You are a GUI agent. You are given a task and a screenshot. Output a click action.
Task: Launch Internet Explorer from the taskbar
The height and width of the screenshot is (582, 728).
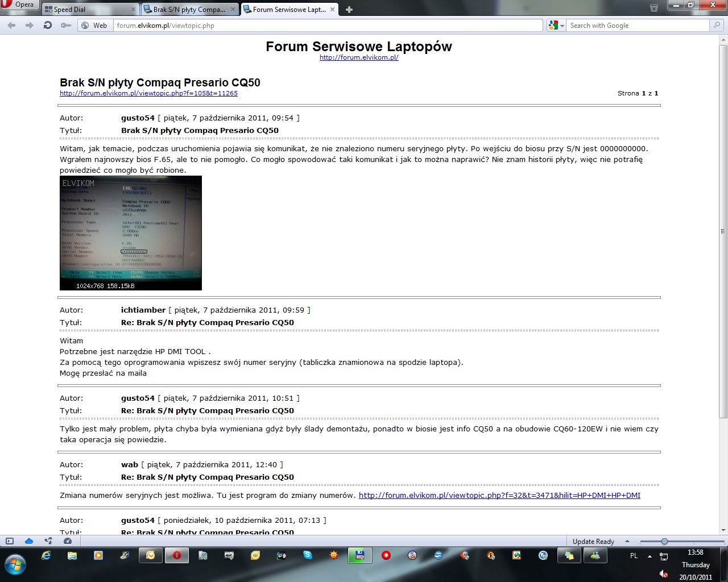pyautogui.click(x=46, y=555)
